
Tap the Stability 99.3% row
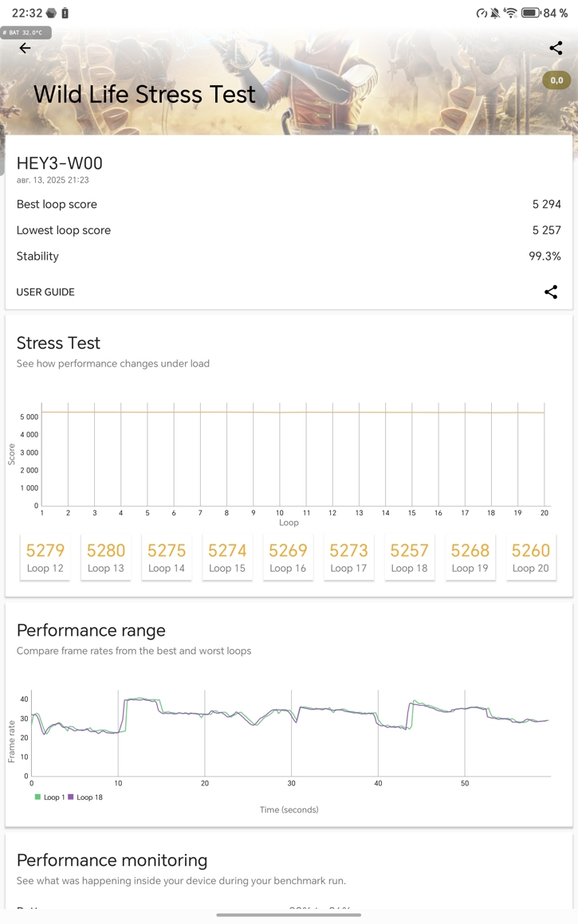pos(289,256)
